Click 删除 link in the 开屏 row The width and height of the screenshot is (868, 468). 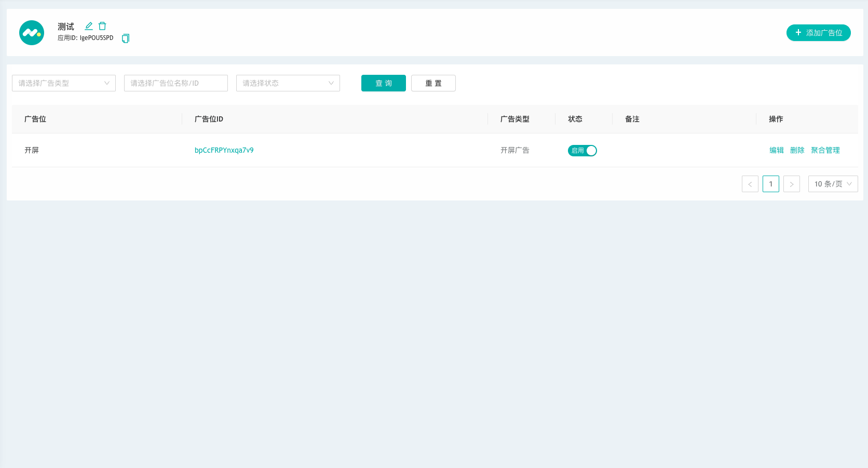pyautogui.click(x=797, y=150)
